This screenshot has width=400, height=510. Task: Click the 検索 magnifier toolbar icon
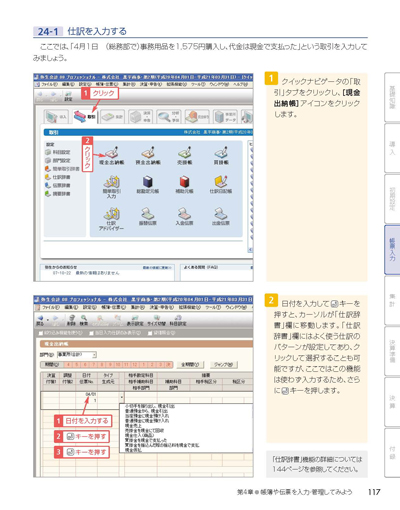click(x=84, y=320)
